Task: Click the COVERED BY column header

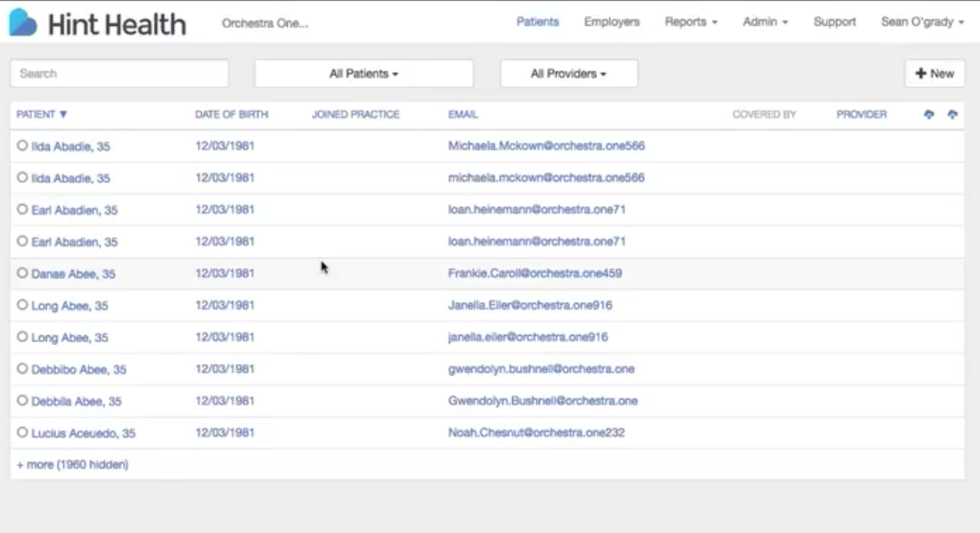Action: (x=764, y=114)
